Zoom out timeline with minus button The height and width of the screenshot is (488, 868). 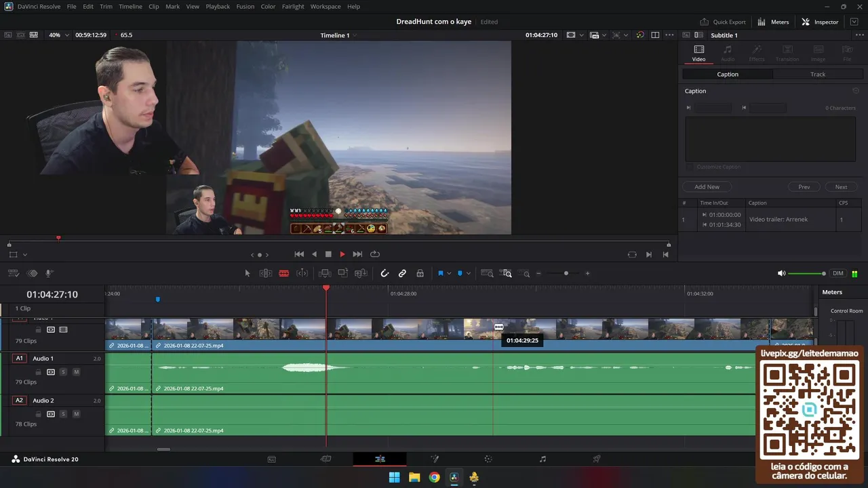pyautogui.click(x=539, y=273)
